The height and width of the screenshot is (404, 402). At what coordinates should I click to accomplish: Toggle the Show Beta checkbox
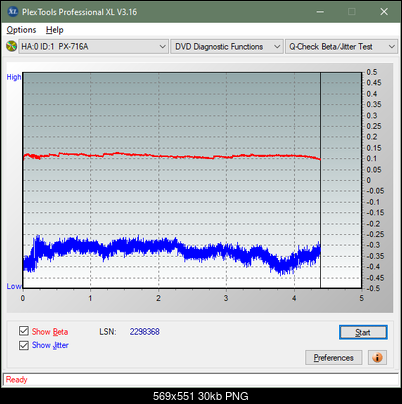[24, 331]
